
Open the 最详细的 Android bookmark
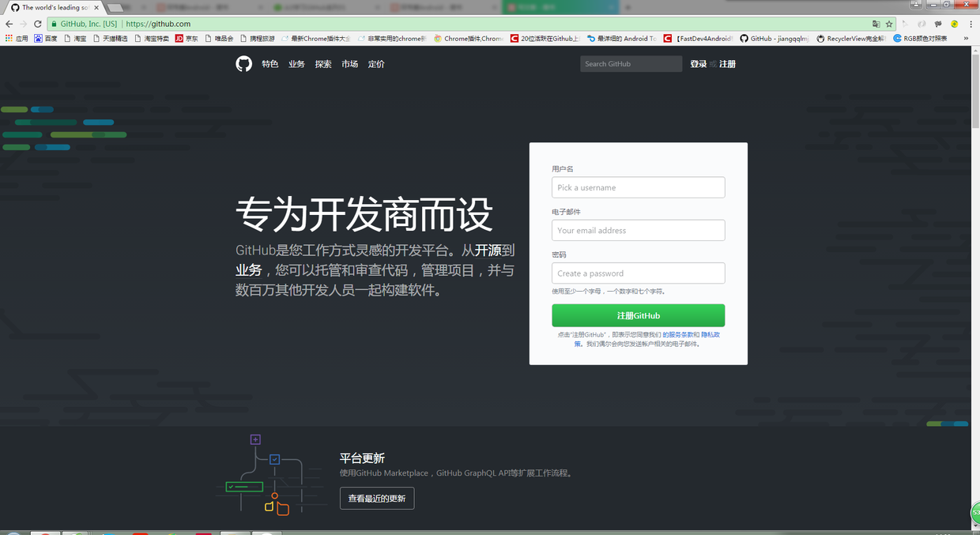[621, 38]
